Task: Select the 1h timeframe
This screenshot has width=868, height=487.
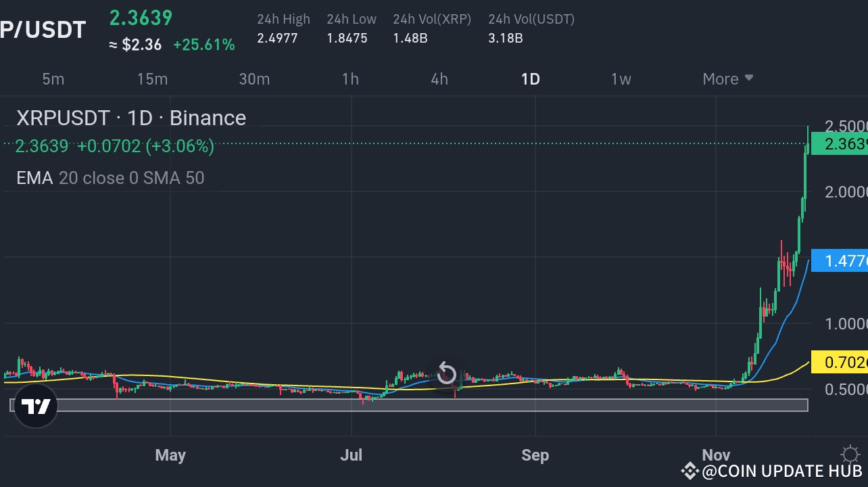Action: [350, 78]
